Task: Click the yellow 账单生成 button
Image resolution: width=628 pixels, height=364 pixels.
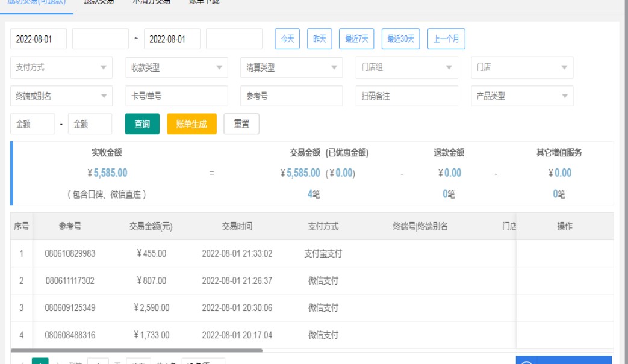Action: point(191,124)
